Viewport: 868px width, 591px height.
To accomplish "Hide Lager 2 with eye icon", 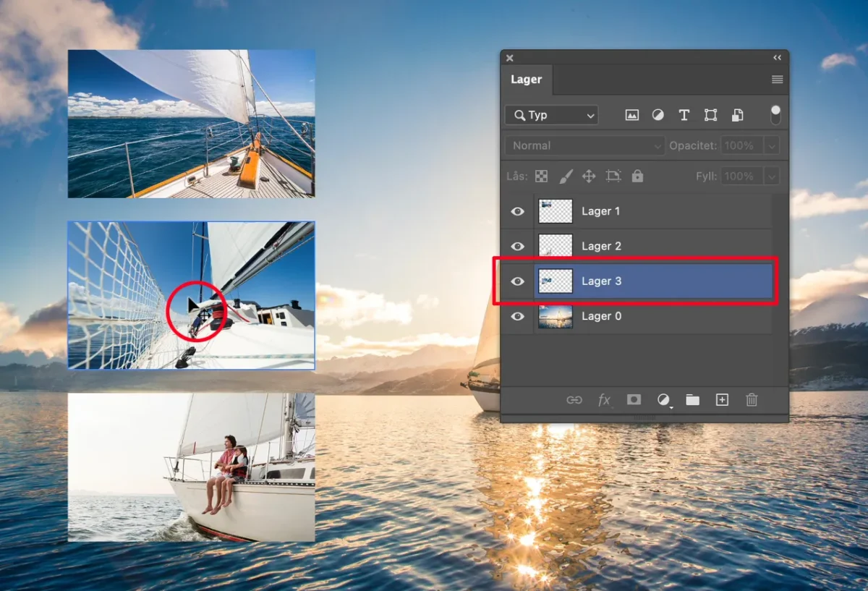I will 517,247.
